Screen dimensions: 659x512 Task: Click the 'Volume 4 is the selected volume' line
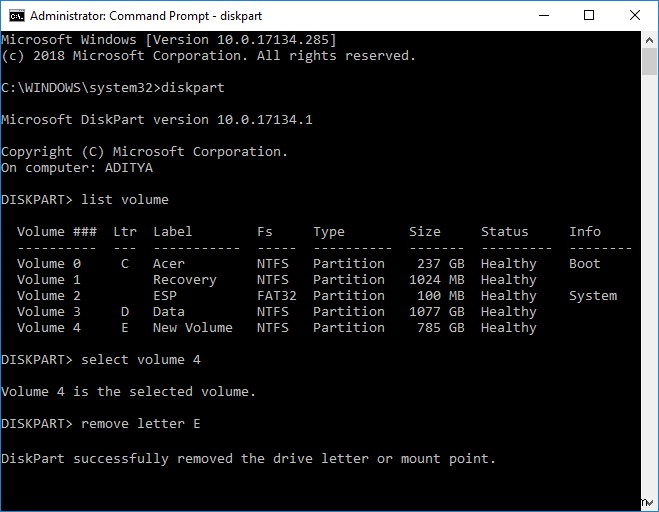128,392
